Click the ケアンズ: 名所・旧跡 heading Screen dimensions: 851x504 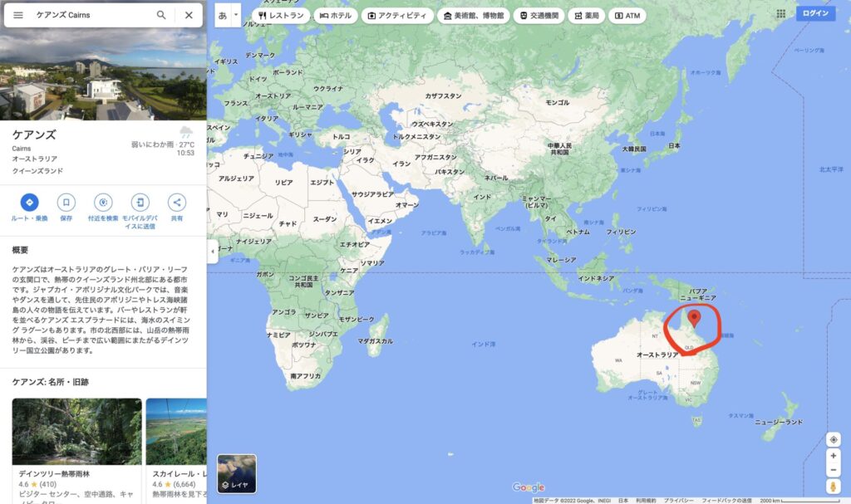(51, 382)
